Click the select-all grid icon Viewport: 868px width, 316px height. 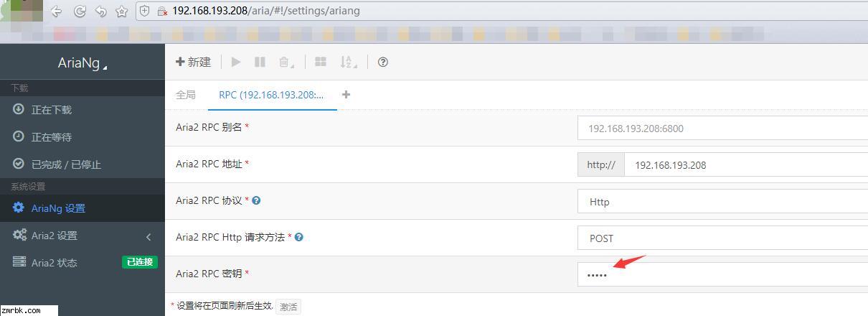pyautogui.click(x=321, y=62)
